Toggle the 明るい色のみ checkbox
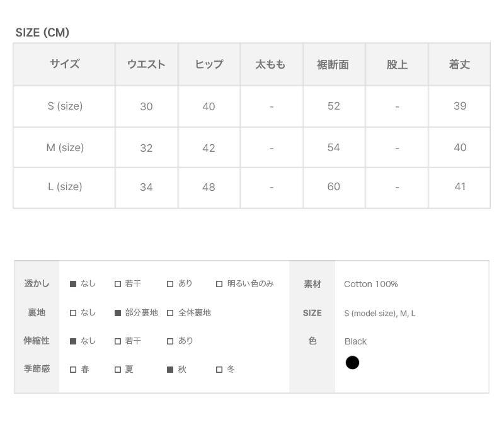This screenshot has height=432, width=504. coord(219,284)
